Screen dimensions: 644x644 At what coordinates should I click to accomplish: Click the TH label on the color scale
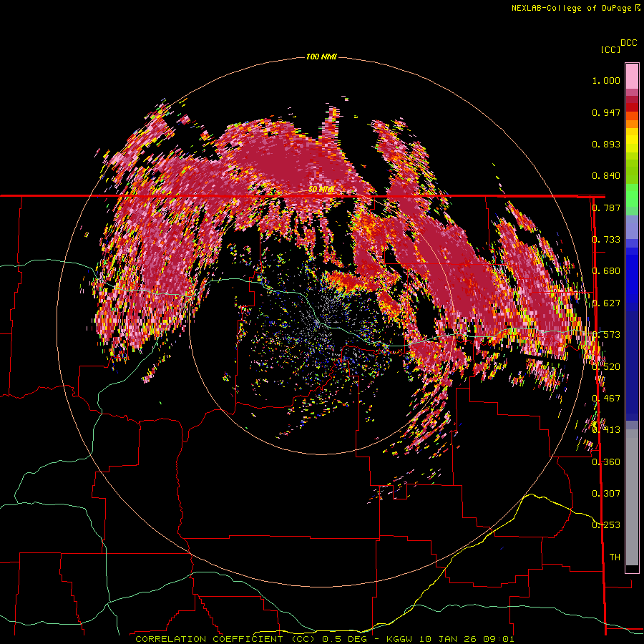pyautogui.click(x=615, y=557)
